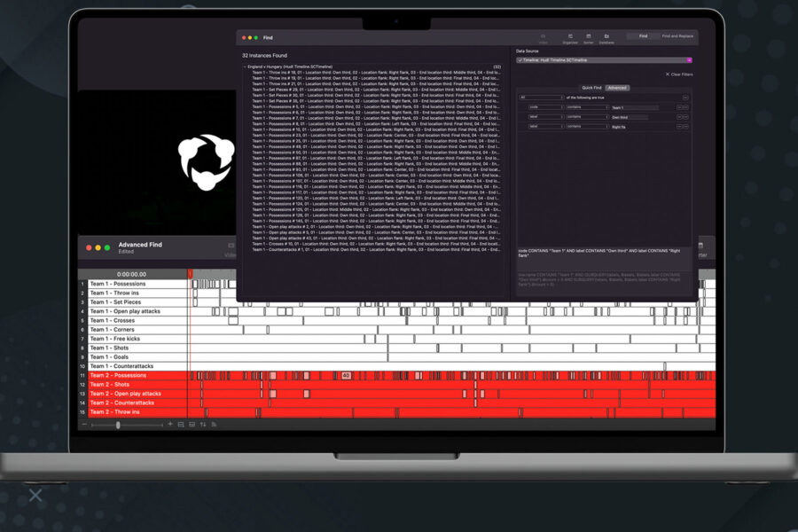Open the 'All' match condition dropdown
Viewport: 798px width, 532px height.
tap(541, 98)
